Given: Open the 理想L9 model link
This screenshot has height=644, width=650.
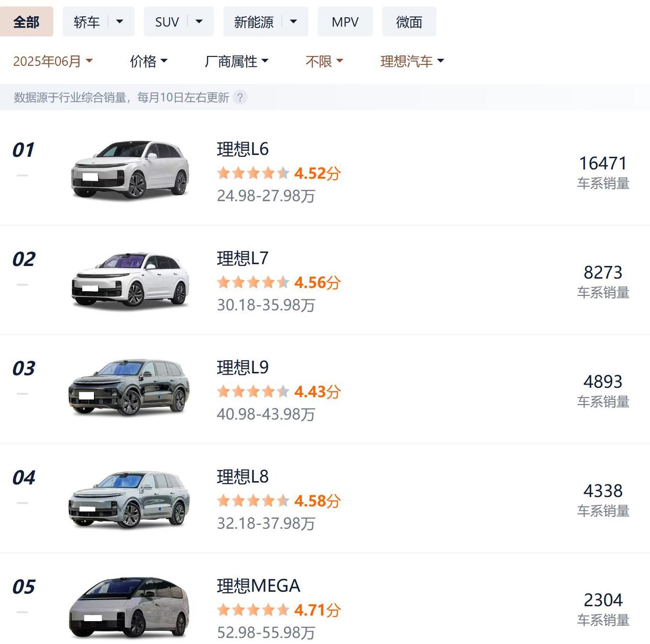Looking at the screenshot, I should pos(242,367).
